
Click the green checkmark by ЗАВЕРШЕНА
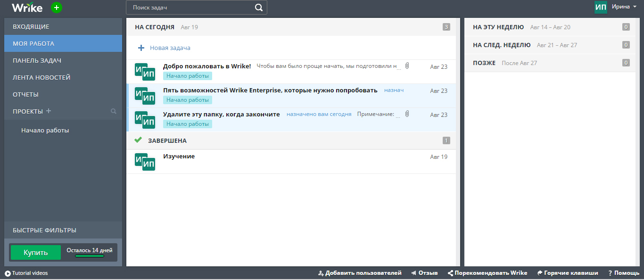(x=138, y=140)
